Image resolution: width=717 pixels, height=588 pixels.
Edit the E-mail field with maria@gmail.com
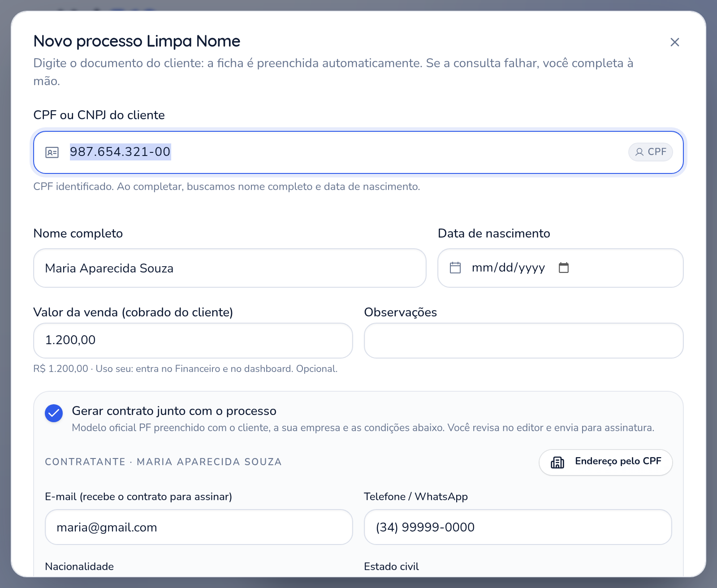pyautogui.click(x=199, y=527)
